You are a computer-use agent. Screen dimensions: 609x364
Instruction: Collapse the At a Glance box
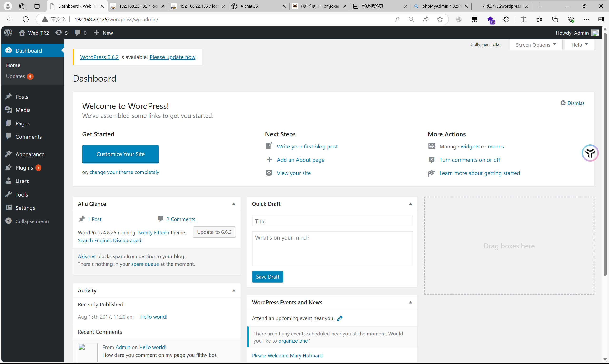coord(234,204)
